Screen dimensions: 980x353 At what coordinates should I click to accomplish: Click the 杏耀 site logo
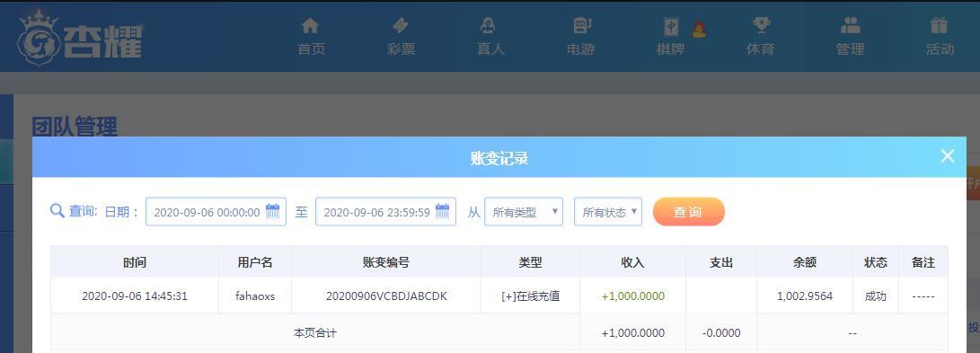click(79, 38)
